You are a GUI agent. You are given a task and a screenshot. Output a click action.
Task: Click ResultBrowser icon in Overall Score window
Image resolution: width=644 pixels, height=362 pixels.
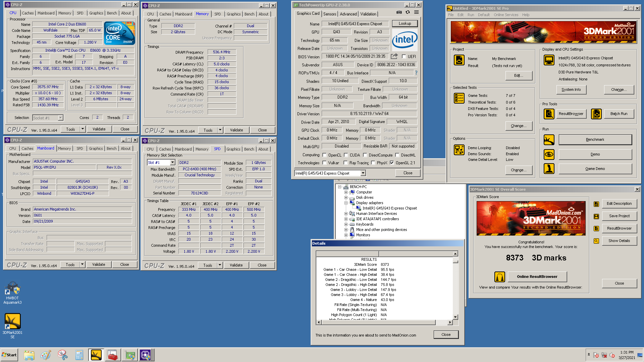tap(596, 229)
